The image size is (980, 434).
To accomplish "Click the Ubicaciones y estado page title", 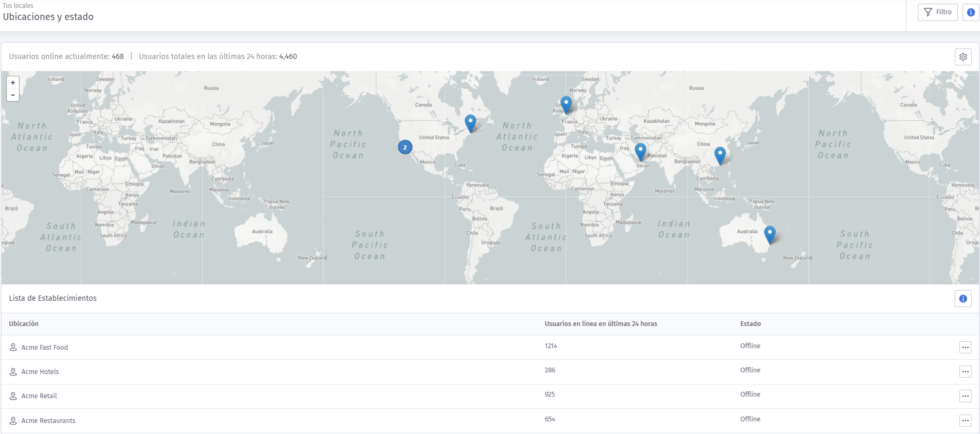I will [48, 17].
